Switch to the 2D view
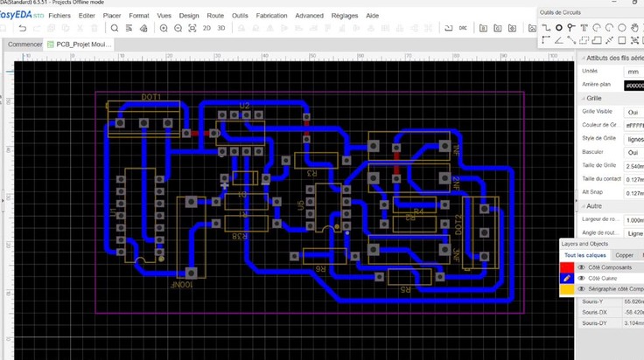 pos(206,28)
